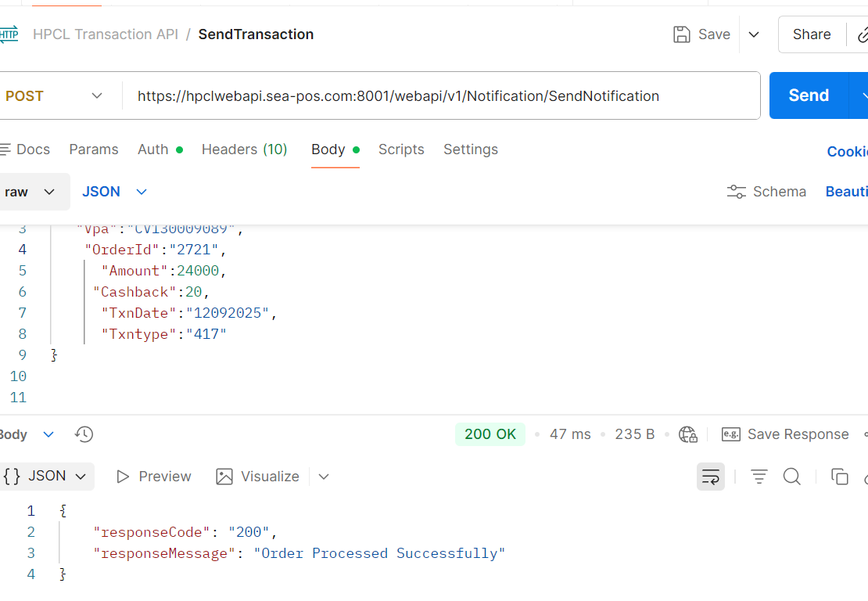The height and width of the screenshot is (601, 868).
Task: Click Save Response button
Action: (785, 434)
